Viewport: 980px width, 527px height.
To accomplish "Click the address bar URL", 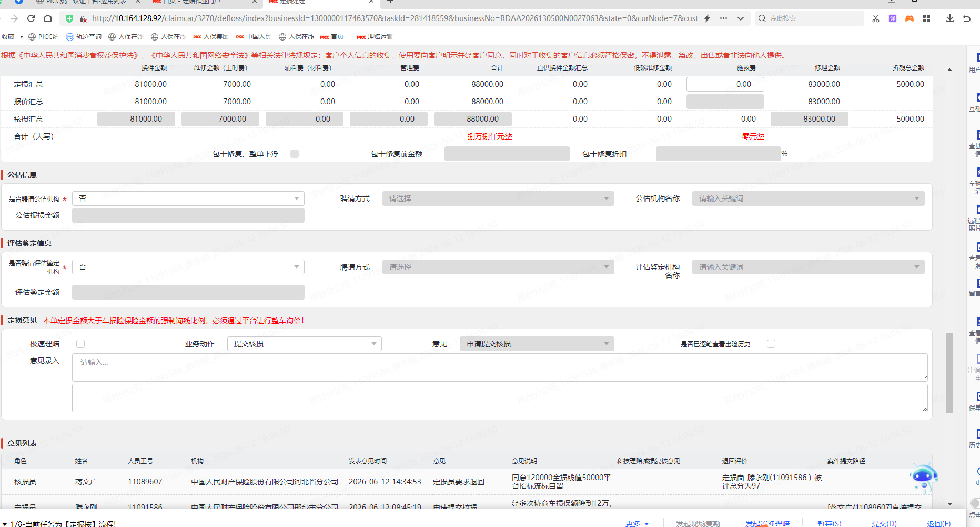I will (x=395, y=18).
